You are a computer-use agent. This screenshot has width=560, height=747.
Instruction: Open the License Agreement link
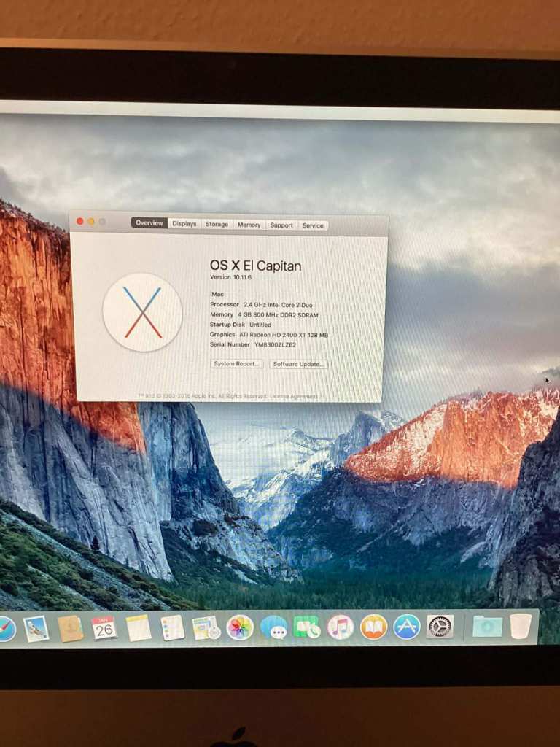click(x=293, y=396)
